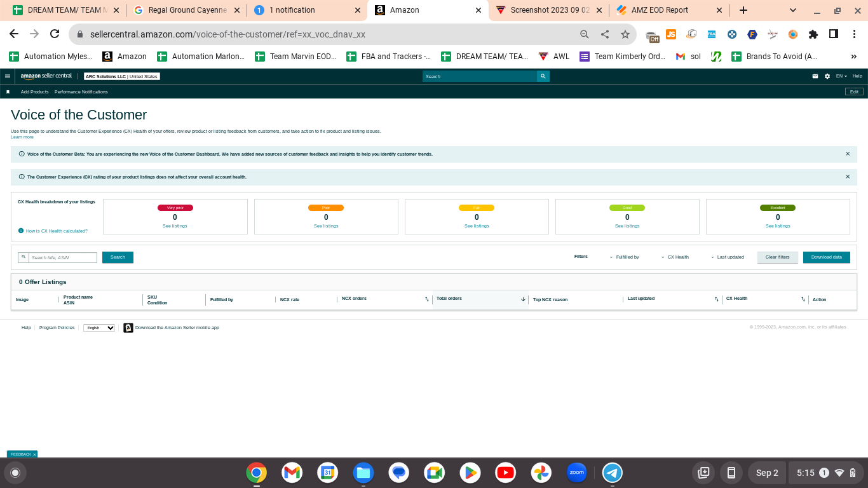
Task: Click the bookmark flag icon beside Add Products
Action: pyautogui.click(x=8, y=91)
